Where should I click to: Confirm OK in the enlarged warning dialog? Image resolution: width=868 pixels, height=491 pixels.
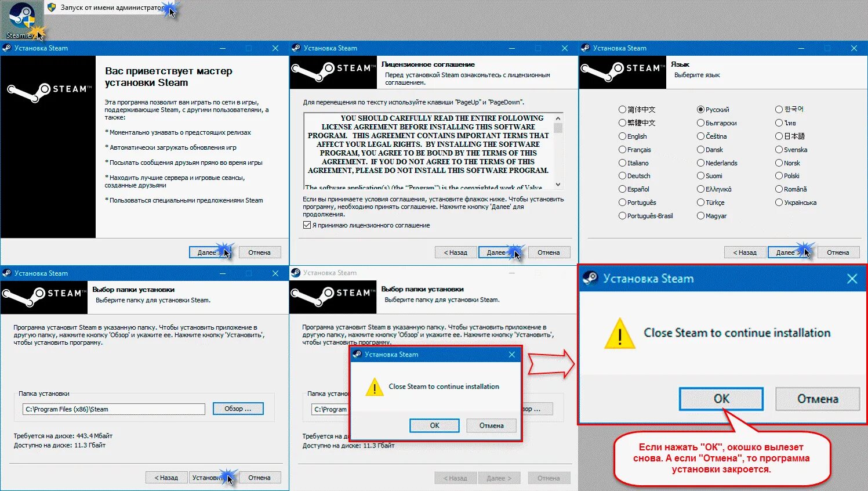[x=721, y=399]
